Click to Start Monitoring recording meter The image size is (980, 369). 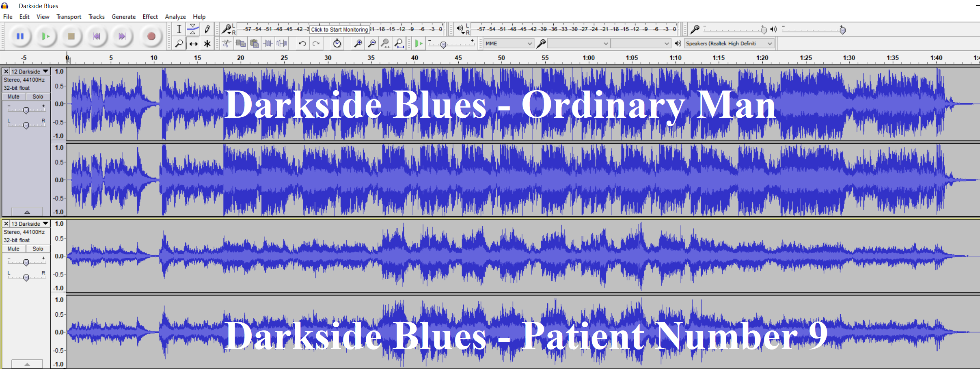[339, 29]
